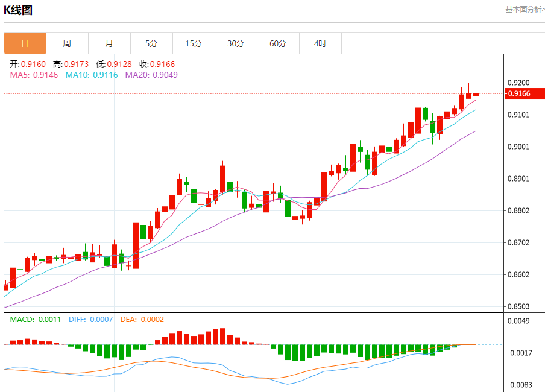Open the 60分 interval tab
Image resolution: width=545 pixels, height=392 pixels.
click(278, 43)
